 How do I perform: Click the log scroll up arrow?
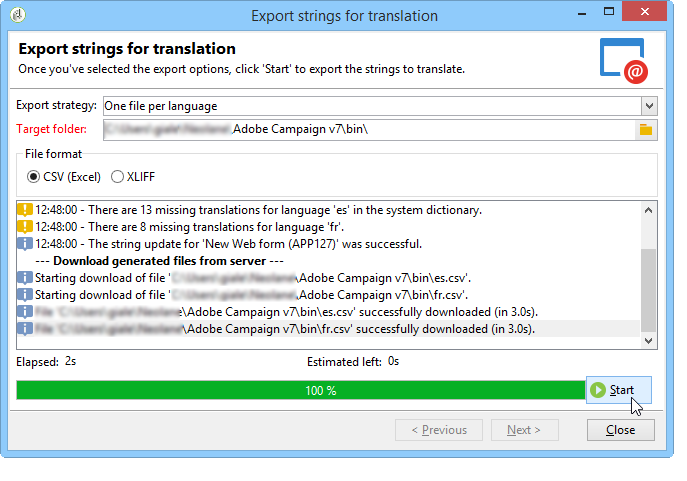(649, 210)
